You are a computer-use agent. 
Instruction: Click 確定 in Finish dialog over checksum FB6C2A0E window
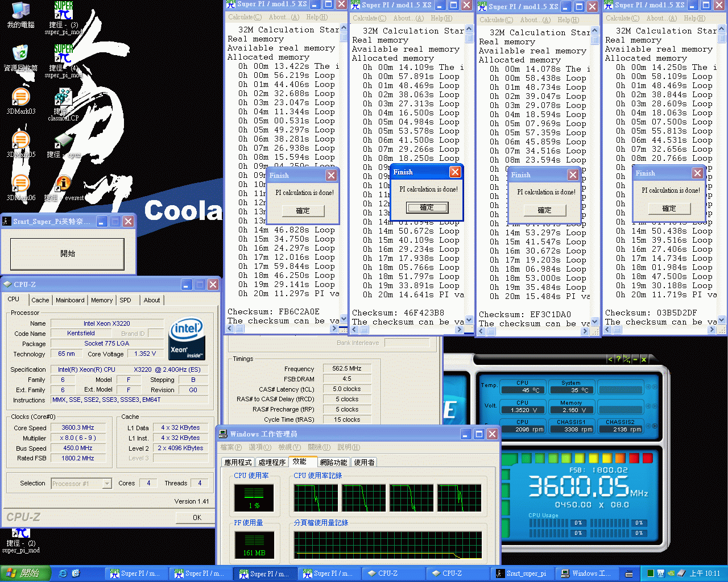(x=303, y=211)
